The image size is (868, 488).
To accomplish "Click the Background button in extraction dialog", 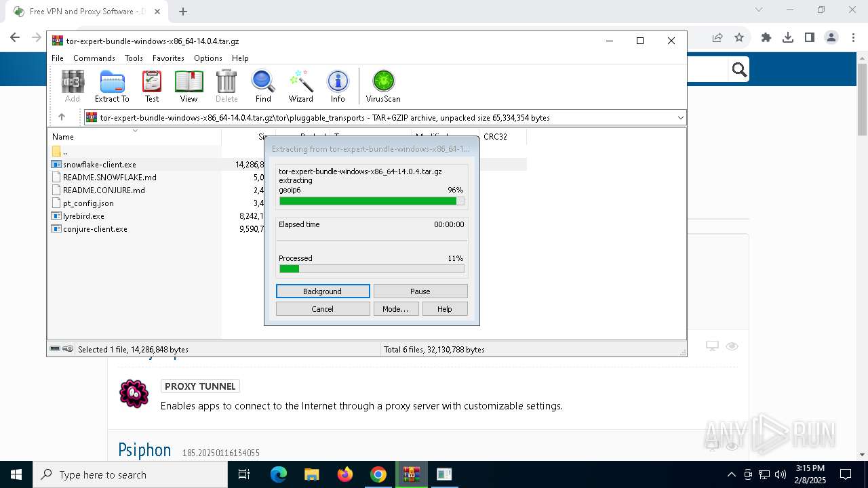I will click(x=323, y=291).
